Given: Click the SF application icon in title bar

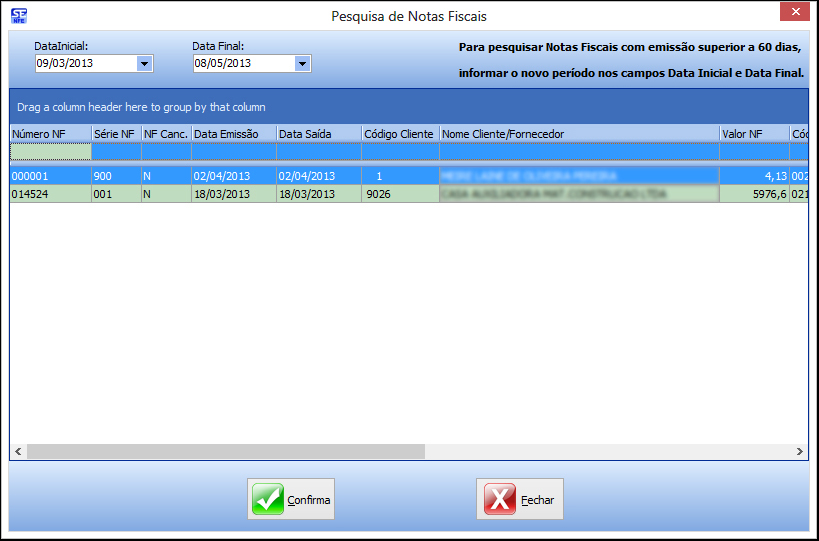Looking at the screenshot, I should pyautogui.click(x=18, y=15).
